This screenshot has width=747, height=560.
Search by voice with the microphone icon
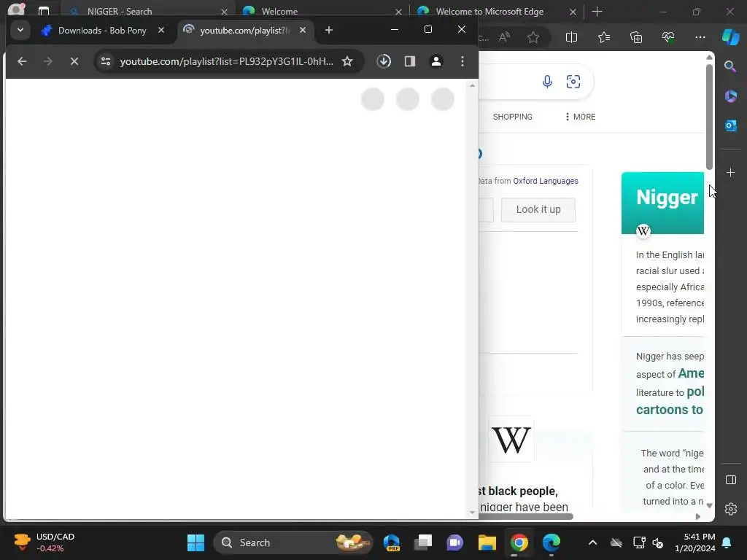point(547,82)
